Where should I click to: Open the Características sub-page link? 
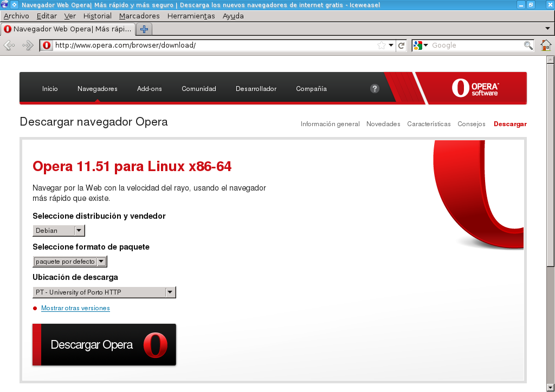pyautogui.click(x=429, y=124)
